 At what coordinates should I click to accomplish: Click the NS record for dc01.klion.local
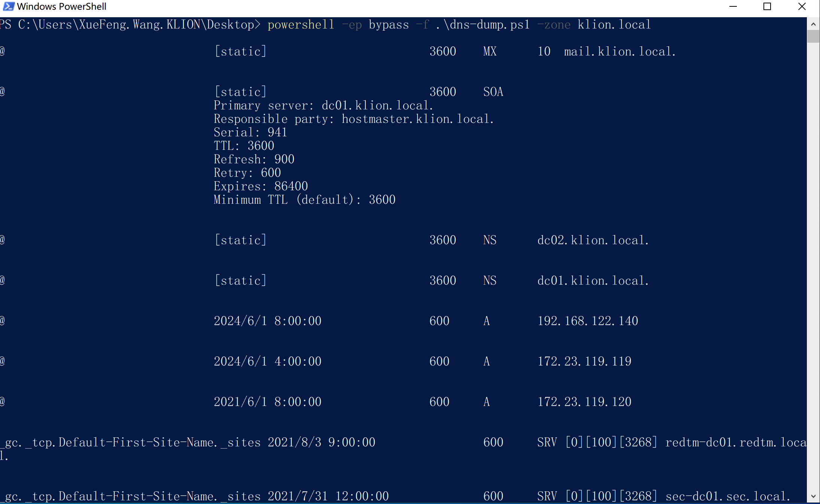[x=593, y=280]
